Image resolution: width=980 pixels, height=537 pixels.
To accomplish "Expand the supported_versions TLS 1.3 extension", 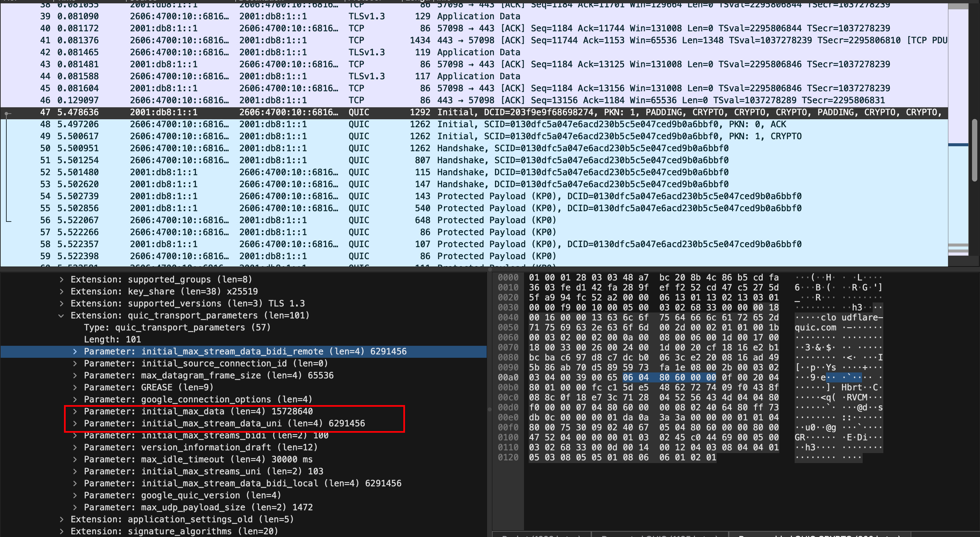I will [x=62, y=303].
